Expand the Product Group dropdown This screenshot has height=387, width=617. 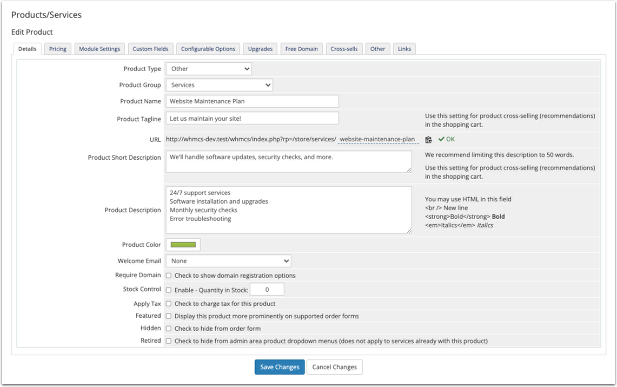[219, 85]
